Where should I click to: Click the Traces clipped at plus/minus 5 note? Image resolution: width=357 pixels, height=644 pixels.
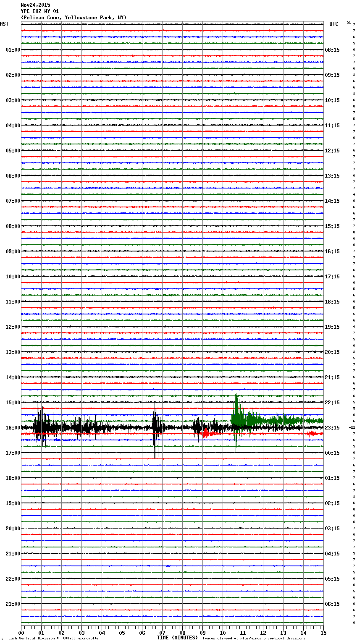(x=254, y=638)
